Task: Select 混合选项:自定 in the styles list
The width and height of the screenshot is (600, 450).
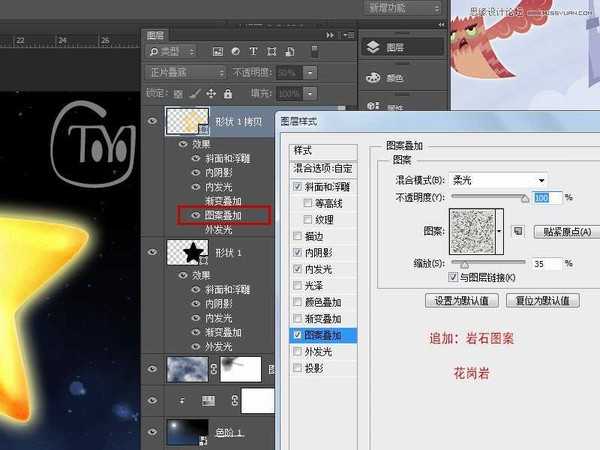Action: click(324, 169)
